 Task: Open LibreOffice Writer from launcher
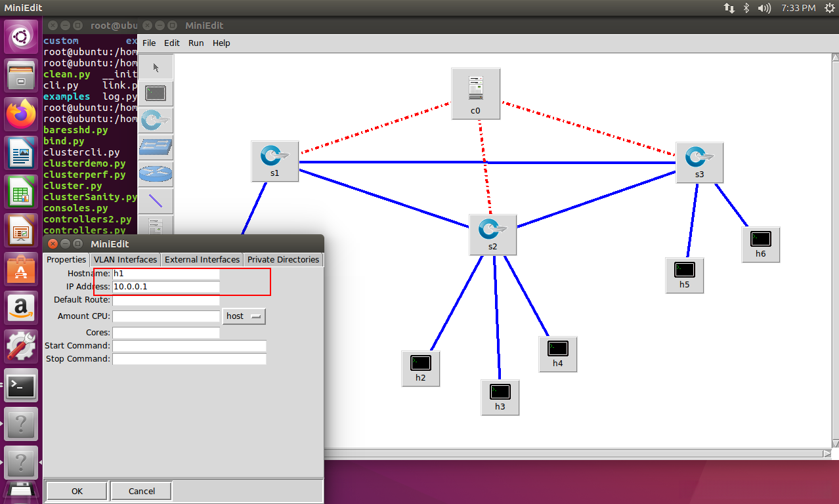[21, 153]
